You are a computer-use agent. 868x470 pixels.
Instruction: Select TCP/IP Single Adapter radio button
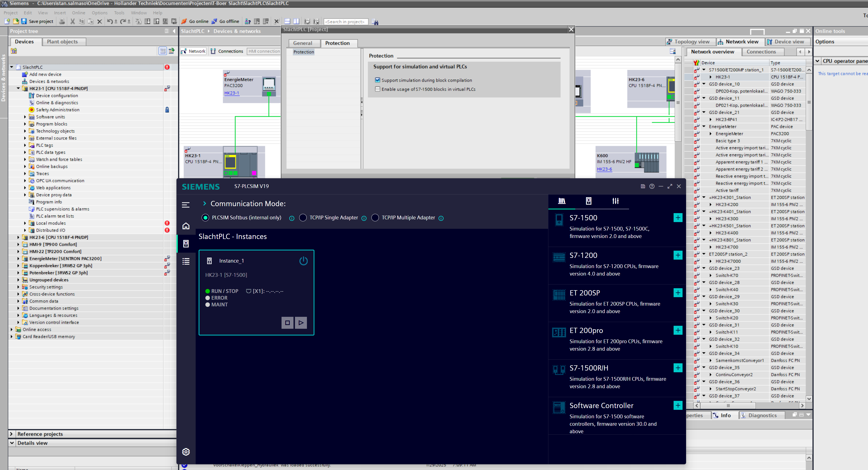(x=303, y=218)
